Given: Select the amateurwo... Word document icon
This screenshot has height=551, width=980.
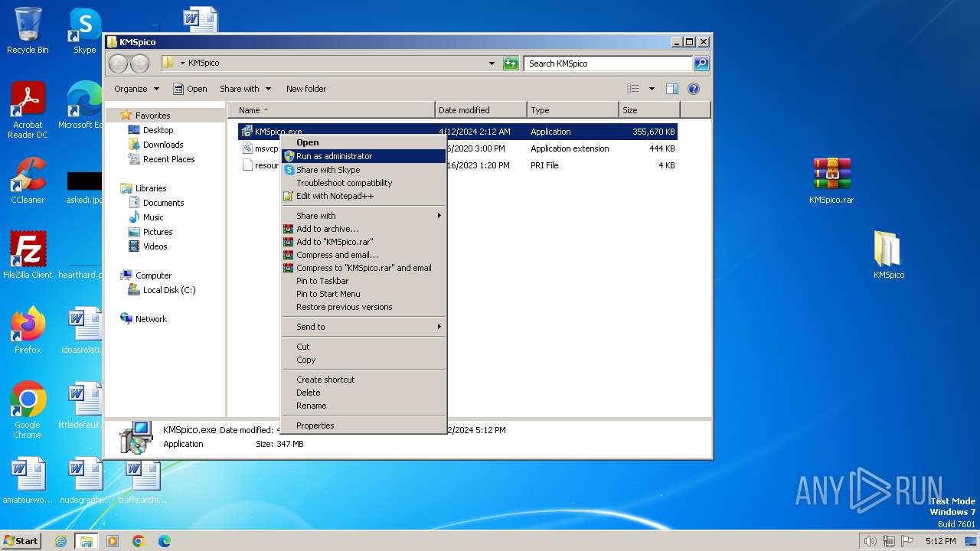Looking at the screenshot, I should (28, 481).
